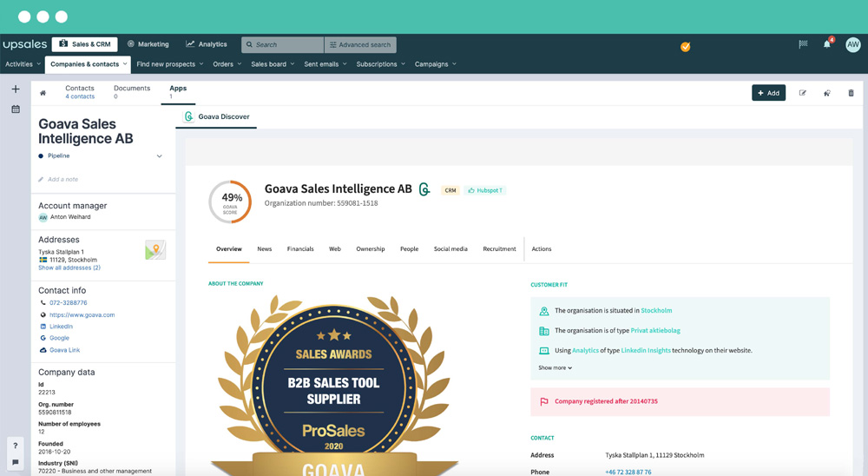Go to company home icon tab
Screen dimensions: 868x476
coord(43,93)
